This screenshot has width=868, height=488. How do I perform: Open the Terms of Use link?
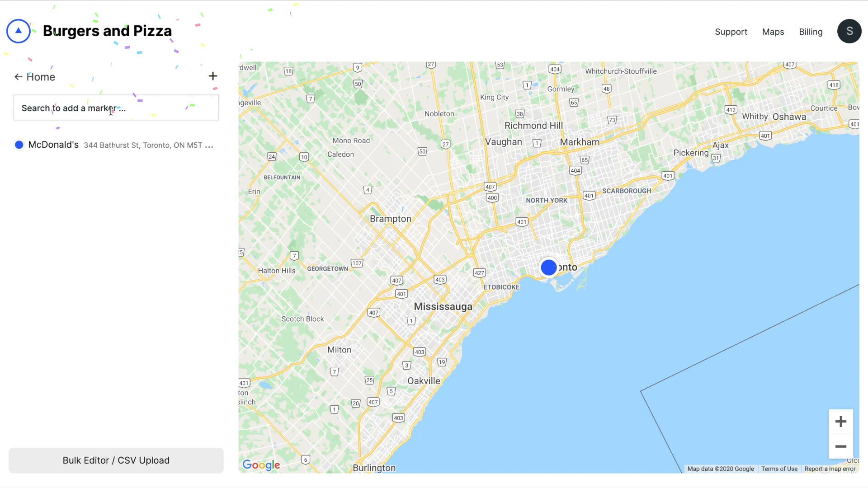tap(779, 469)
